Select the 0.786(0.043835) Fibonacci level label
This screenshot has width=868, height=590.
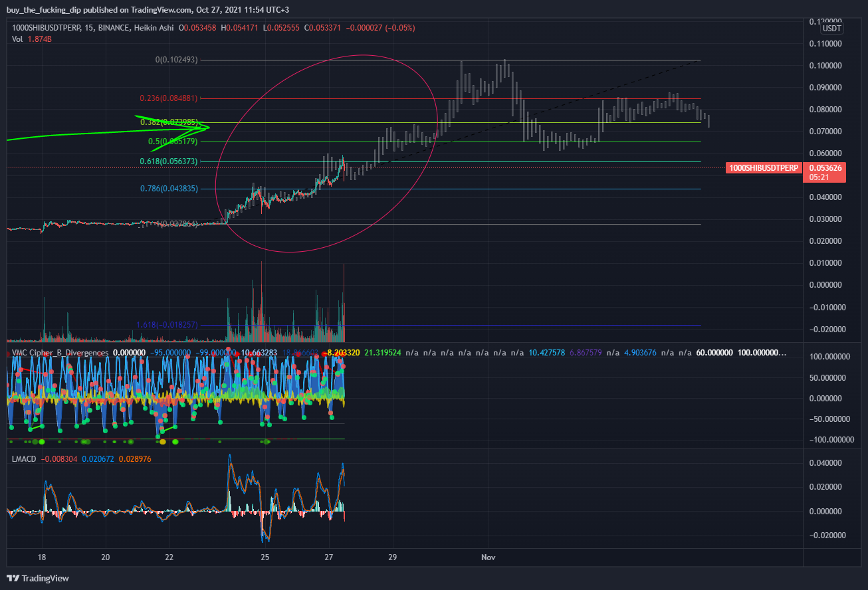pyautogui.click(x=169, y=189)
